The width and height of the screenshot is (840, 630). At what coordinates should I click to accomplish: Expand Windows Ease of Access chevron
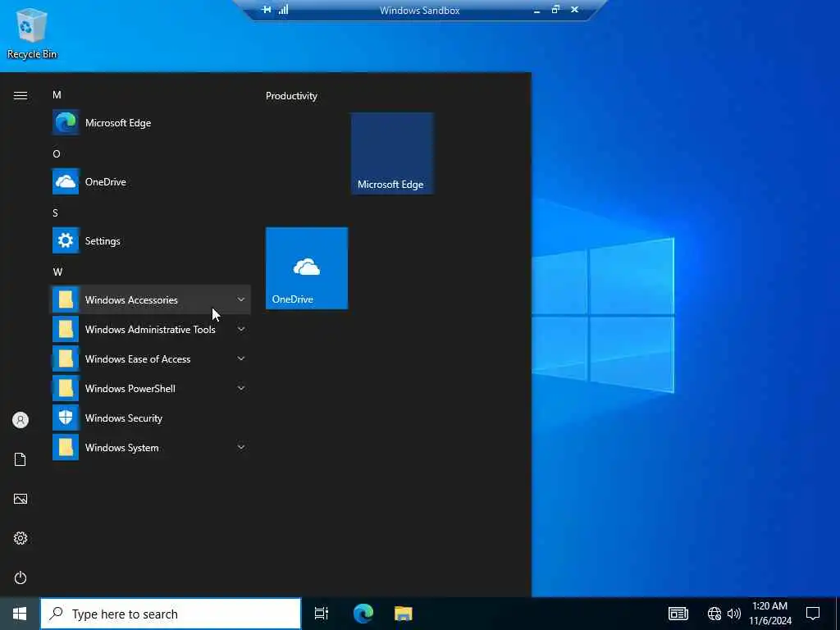[241, 358]
